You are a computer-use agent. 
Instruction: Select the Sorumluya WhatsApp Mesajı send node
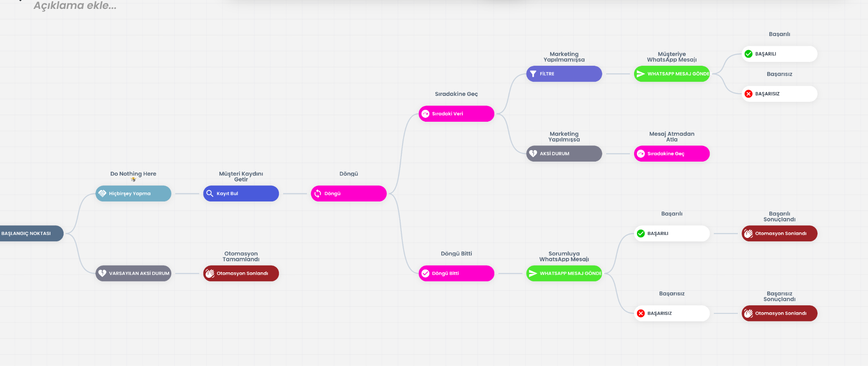tap(564, 274)
